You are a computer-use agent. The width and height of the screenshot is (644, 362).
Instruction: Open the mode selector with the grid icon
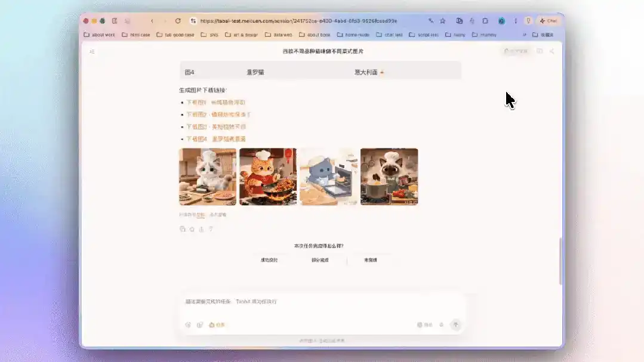(x=425, y=324)
